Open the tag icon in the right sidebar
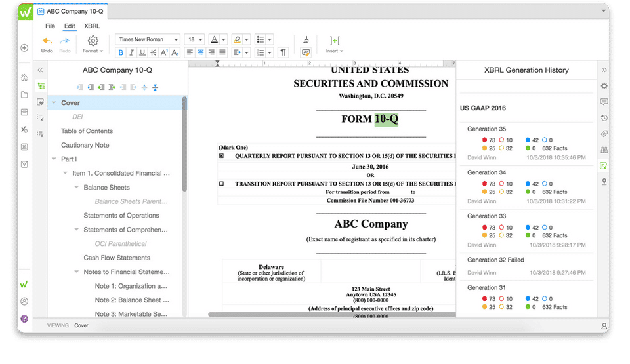 pos(604,134)
